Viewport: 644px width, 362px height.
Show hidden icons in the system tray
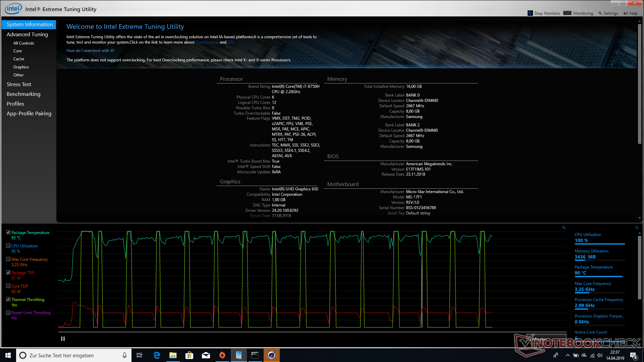tap(568, 355)
